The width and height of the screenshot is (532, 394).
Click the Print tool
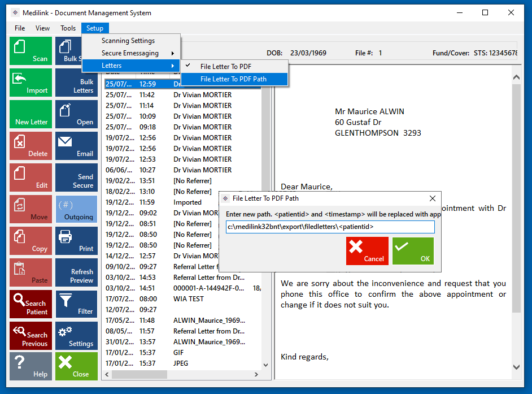(76, 240)
